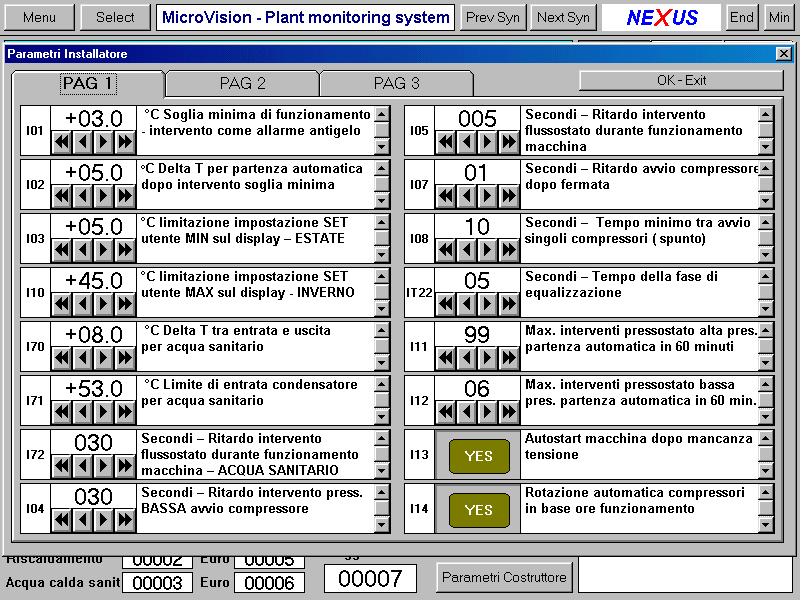Click fast-increase double arrow for parameter I10
800x600 pixels.
[x=125, y=304]
